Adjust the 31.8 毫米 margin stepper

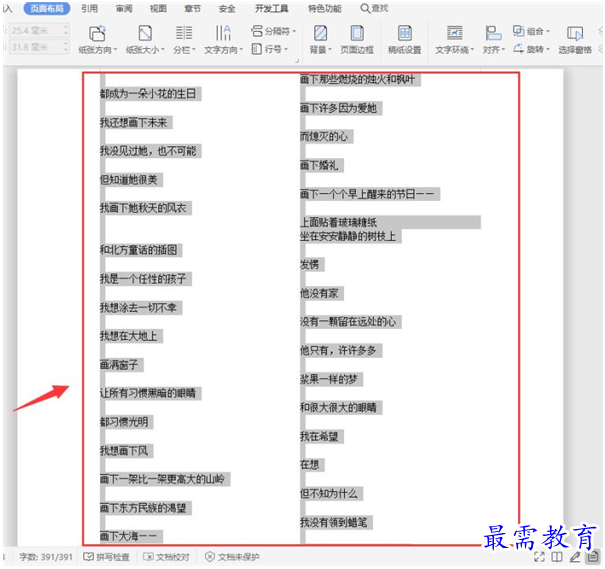tap(66, 47)
